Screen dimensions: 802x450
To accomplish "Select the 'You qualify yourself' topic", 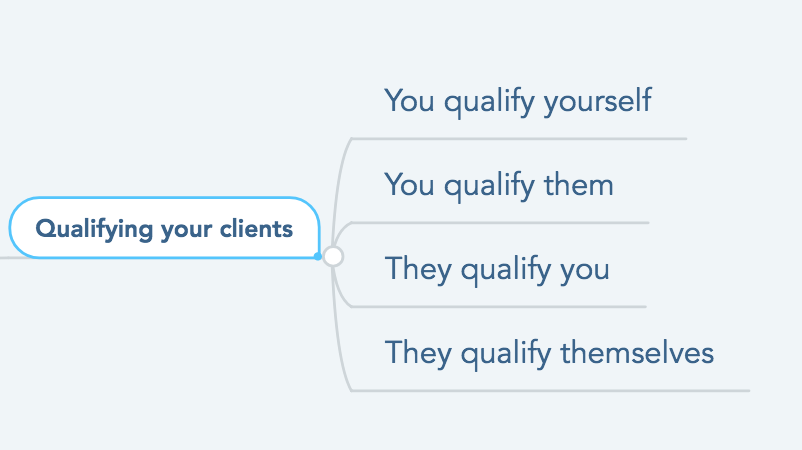I will pyautogui.click(x=518, y=101).
